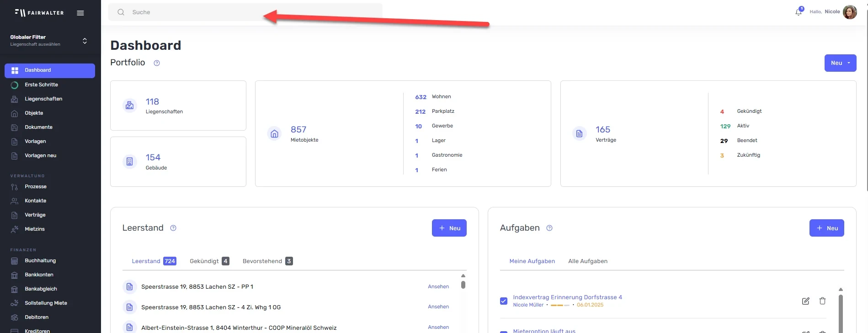Image resolution: width=868 pixels, height=333 pixels.
Task: Click Ansehen for 4 Zi. Whg 1 OG
Action: [438, 307]
